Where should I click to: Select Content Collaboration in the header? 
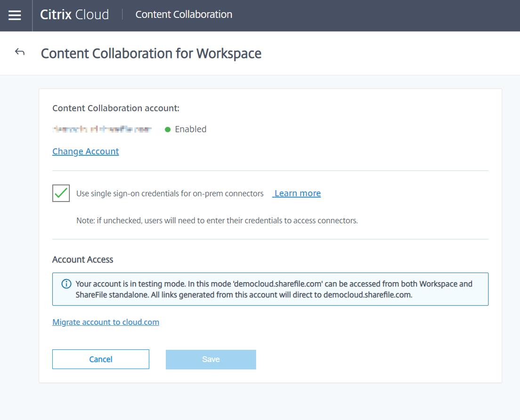pyautogui.click(x=184, y=15)
